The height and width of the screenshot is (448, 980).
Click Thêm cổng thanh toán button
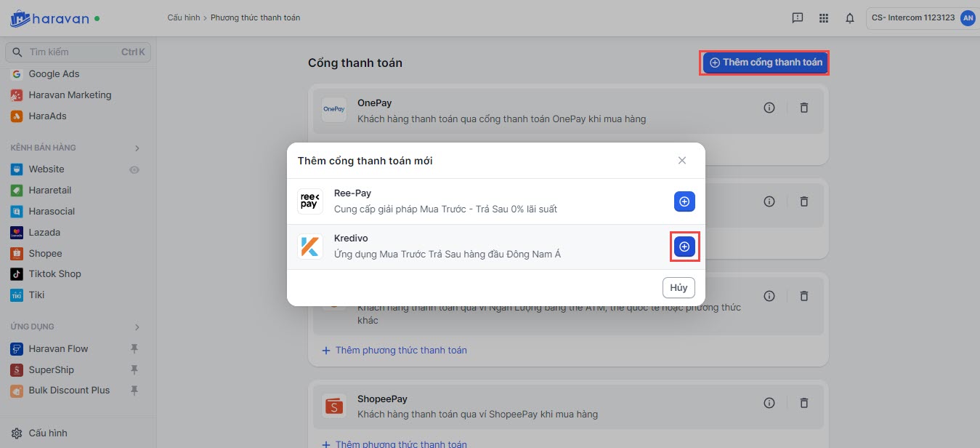765,63
